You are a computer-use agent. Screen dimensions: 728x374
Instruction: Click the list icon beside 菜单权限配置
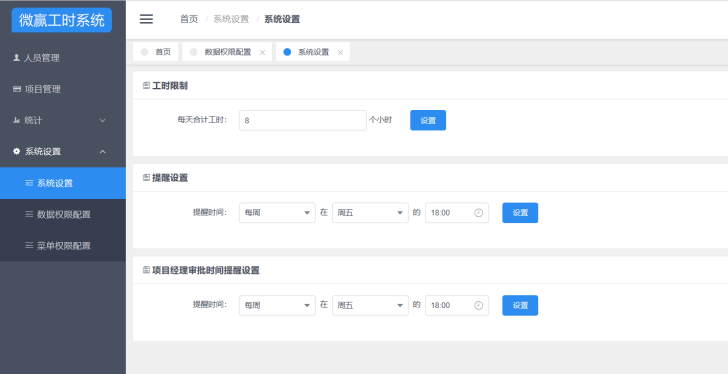point(29,245)
